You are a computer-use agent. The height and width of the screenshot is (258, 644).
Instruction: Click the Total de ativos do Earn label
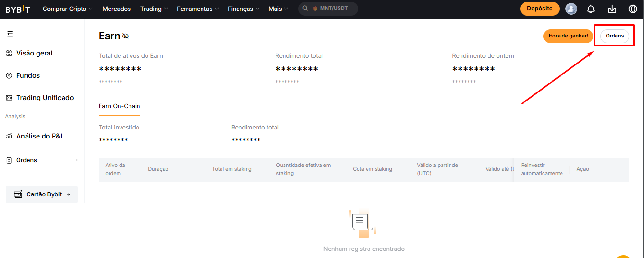pos(131,56)
